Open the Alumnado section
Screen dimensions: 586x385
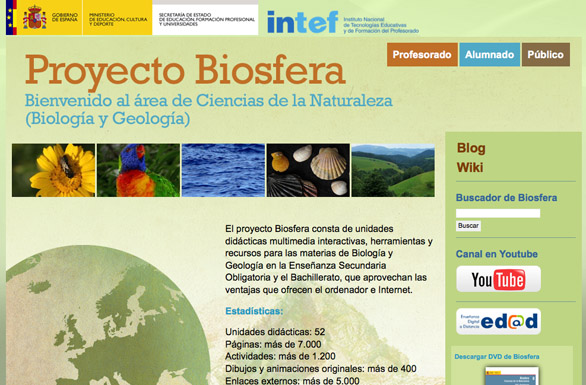click(490, 55)
